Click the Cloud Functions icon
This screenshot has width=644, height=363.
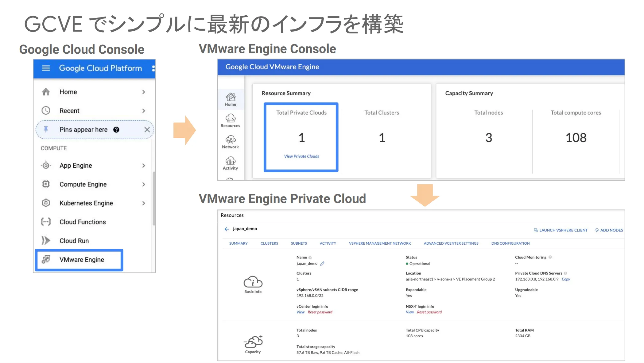tap(46, 222)
